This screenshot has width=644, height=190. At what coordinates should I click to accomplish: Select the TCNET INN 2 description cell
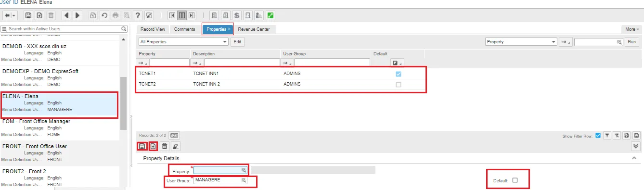[206, 84]
